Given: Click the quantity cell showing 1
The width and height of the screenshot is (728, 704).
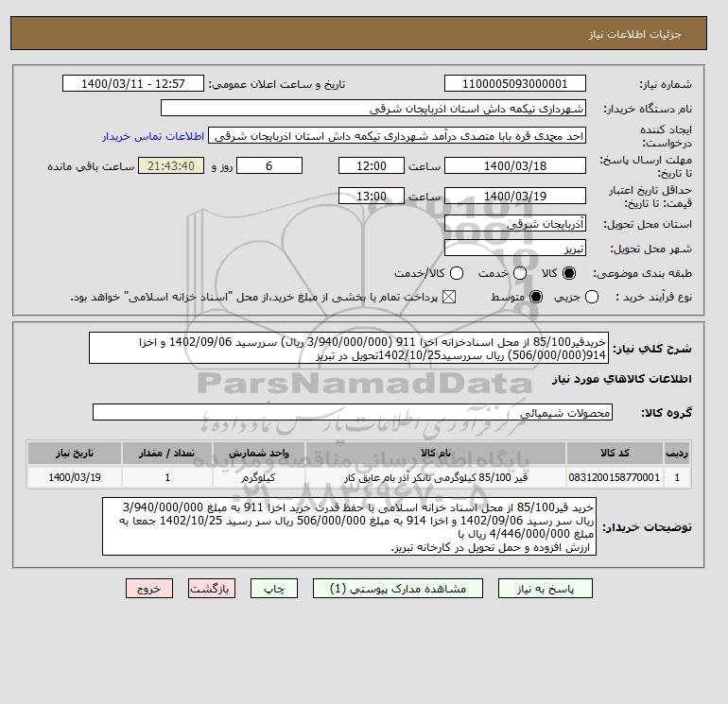Looking at the screenshot, I should 167,477.
